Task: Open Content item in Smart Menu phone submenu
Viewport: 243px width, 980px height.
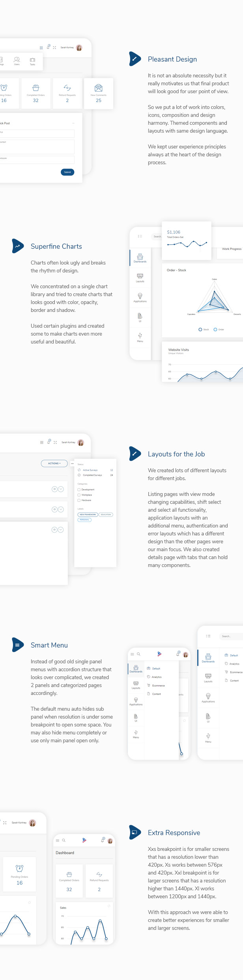Action: (x=154, y=694)
